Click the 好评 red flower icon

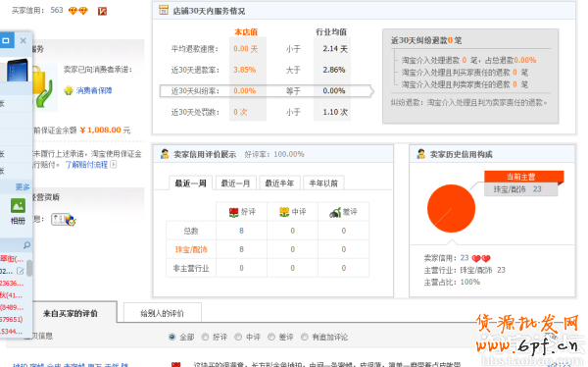[x=233, y=212]
